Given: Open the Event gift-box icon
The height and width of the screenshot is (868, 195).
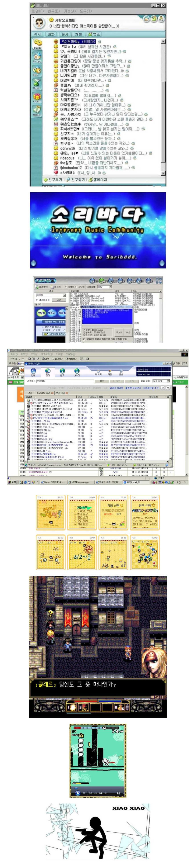Looking at the screenshot, I should [37, 97].
